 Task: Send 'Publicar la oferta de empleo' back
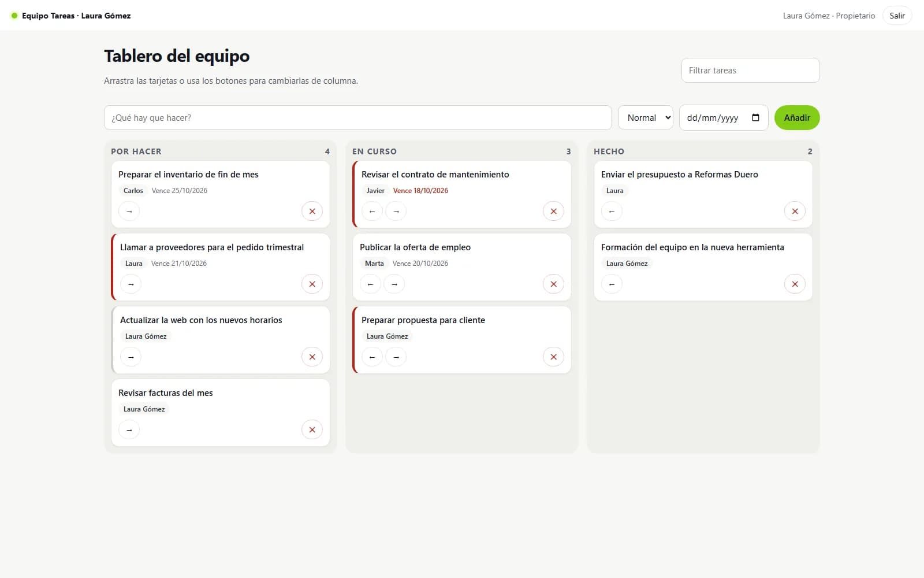pyautogui.click(x=370, y=284)
